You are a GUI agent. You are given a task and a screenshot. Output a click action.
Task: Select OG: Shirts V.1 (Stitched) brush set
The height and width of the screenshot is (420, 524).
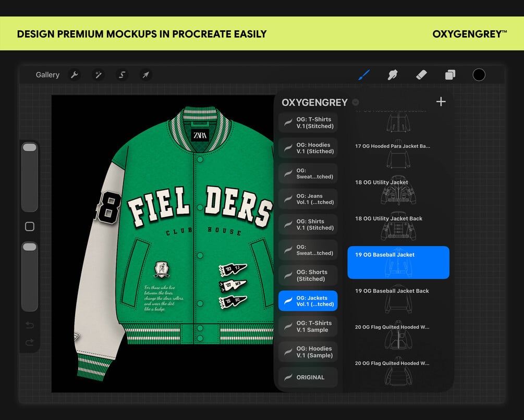point(308,225)
